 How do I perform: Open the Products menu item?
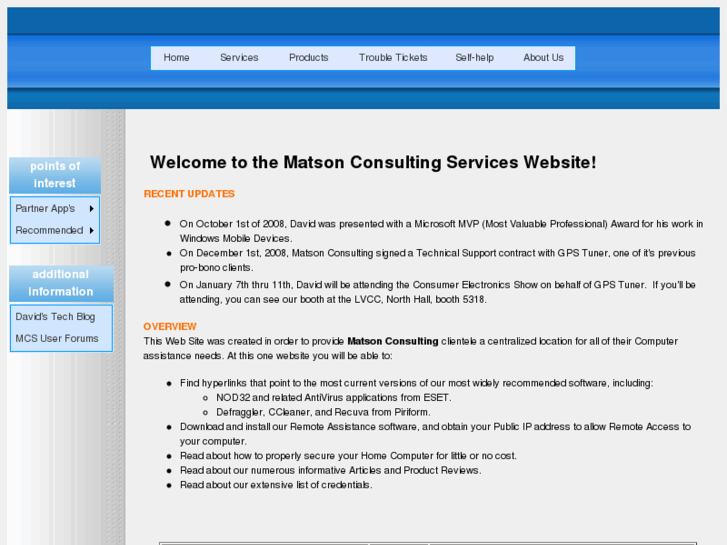click(x=308, y=58)
